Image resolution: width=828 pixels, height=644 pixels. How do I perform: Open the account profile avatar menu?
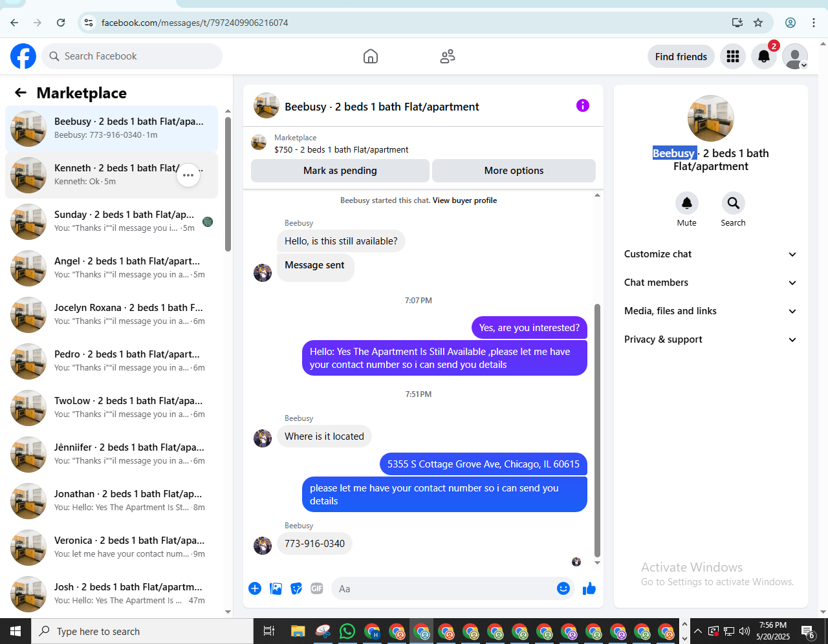pos(795,56)
